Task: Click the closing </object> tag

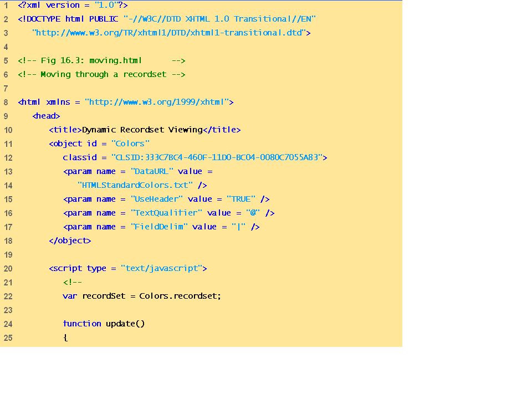Action: click(x=70, y=241)
